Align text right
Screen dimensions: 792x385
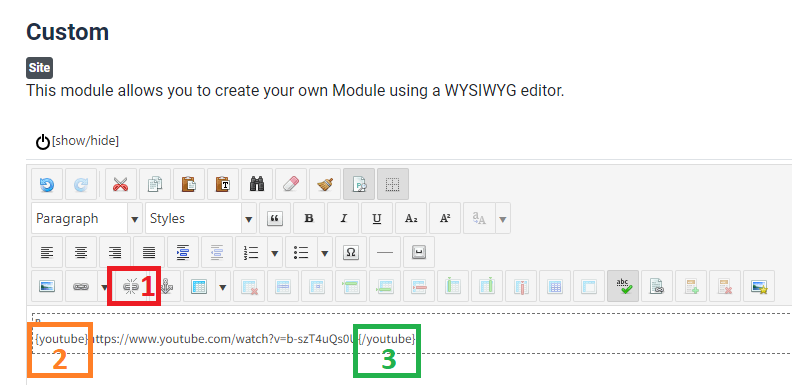(x=115, y=252)
